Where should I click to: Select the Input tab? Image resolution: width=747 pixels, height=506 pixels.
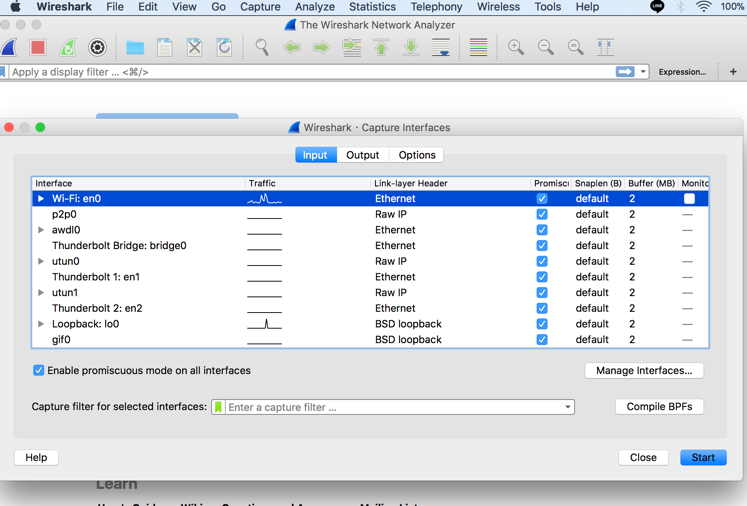point(315,155)
